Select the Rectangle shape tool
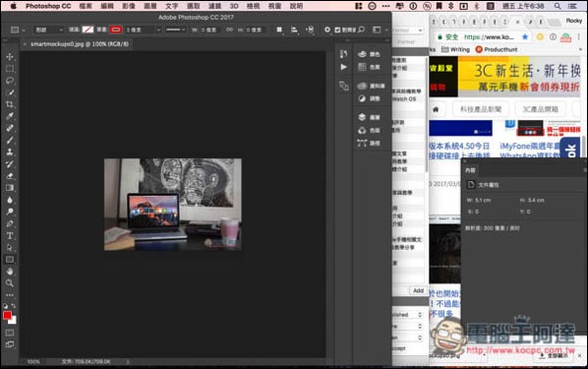This screenshot has height=369, width=588. [10, 260]
